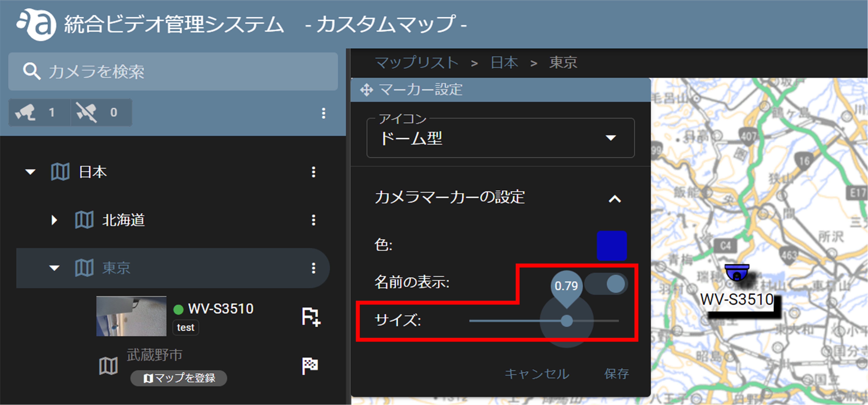Click キャンセル in marker settings
Screen dimensions: 868x405
click(537, 374)
